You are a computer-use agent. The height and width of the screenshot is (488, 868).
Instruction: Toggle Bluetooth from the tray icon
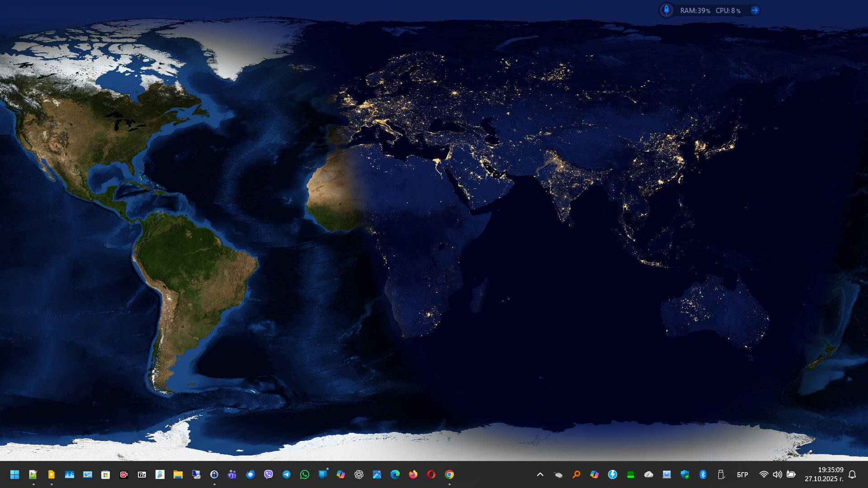(703, 474)
